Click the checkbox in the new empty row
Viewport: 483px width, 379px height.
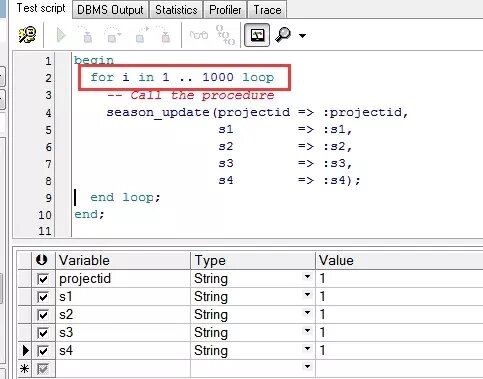(x=43, y=369)
